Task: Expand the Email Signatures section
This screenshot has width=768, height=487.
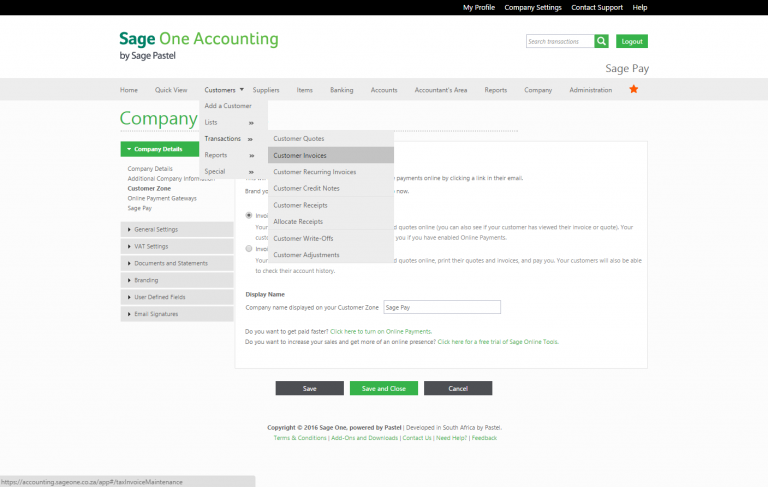Action: tap(177, 314)
